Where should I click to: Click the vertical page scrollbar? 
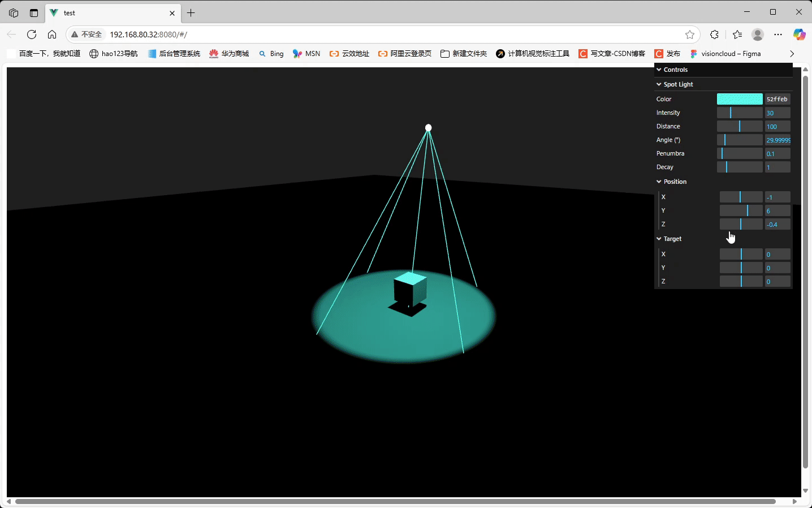point(805,272)
